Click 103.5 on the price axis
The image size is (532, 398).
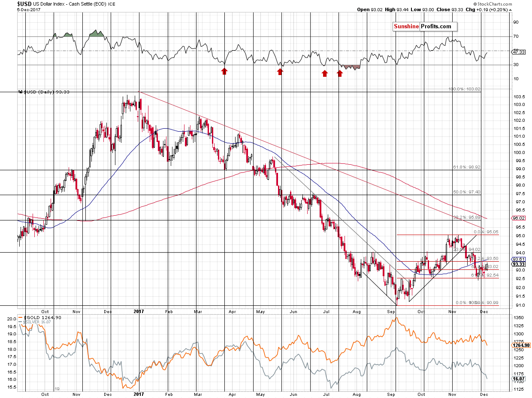click(x=519, y=97)
